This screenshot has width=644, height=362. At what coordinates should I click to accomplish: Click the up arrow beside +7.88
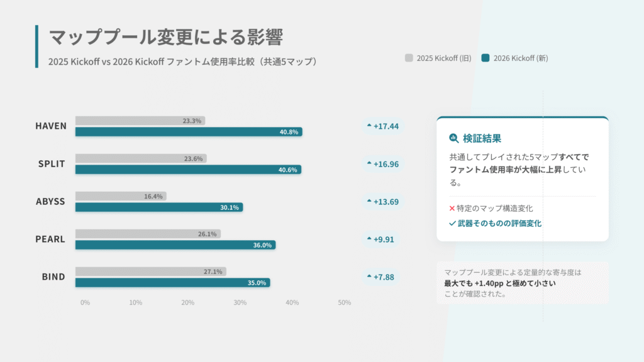coord(369,277)
